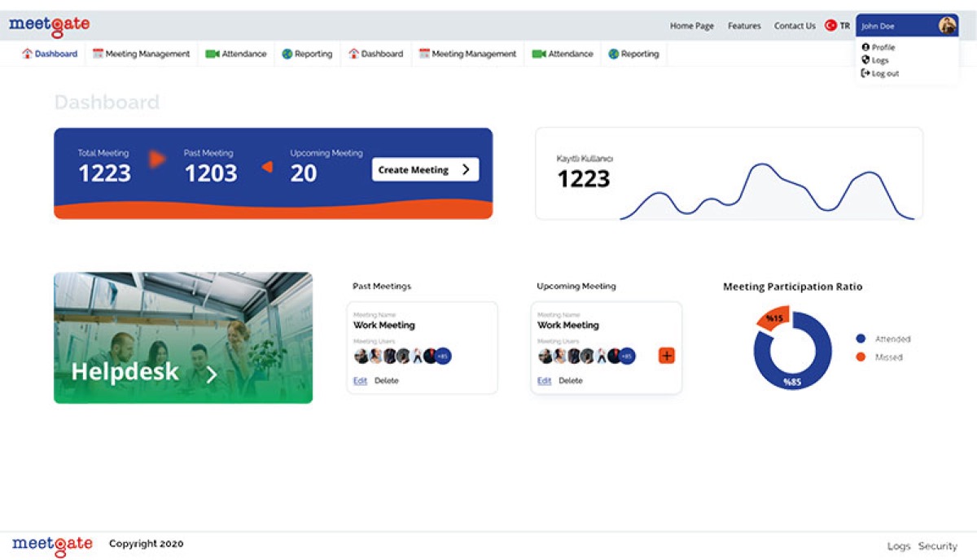Click the Work Meeting title under Upcoming Meeting
The width and height of the screenshot is (977, 560).
coord(568,325)
